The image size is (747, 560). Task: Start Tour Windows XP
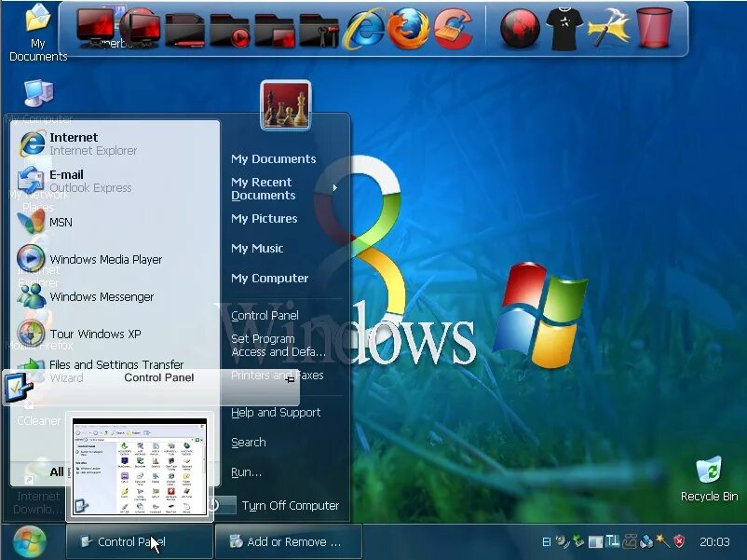[115, 334]
